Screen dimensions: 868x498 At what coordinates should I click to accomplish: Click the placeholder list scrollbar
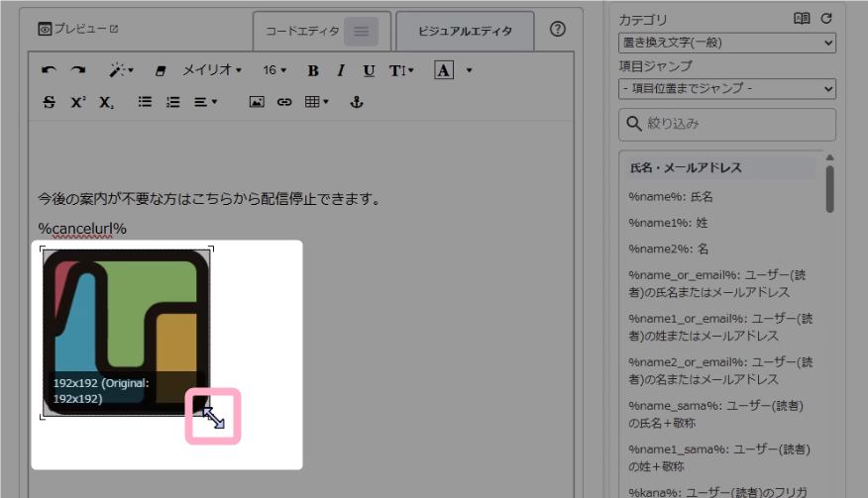[829, 189]
